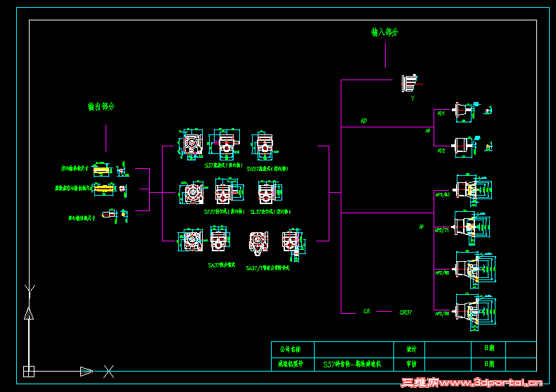Click the 减速机型号 title block cell
The height and width of the screenshot is (392, 556).
point(293,364)
